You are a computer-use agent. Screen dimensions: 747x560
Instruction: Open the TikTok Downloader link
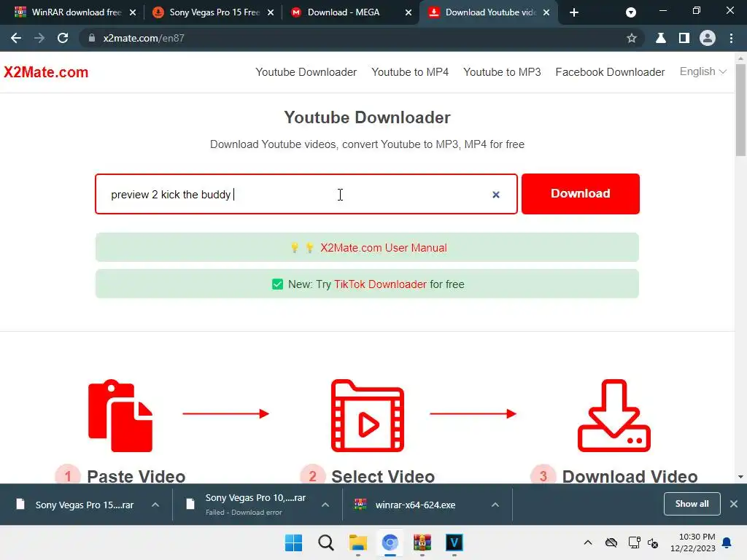[380, 284]
